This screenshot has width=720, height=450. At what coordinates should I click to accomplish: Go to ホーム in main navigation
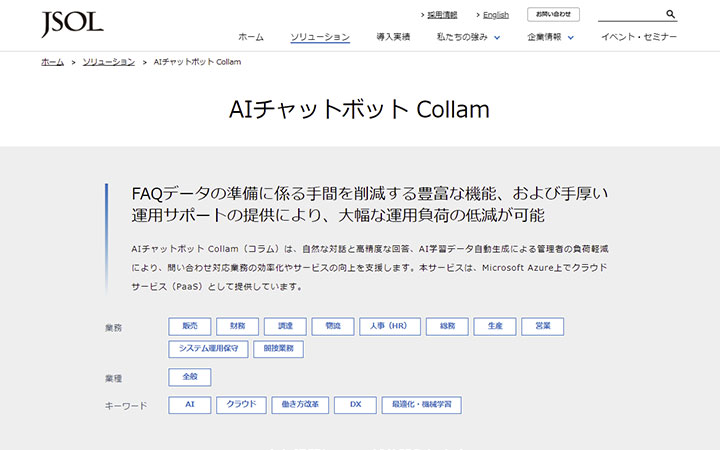tap(251, 37)
